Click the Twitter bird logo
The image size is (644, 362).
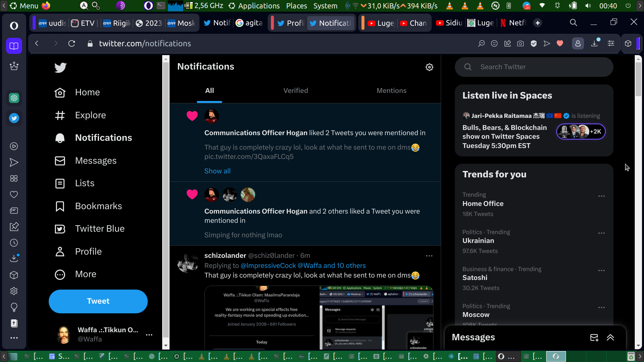click(60, 68)
